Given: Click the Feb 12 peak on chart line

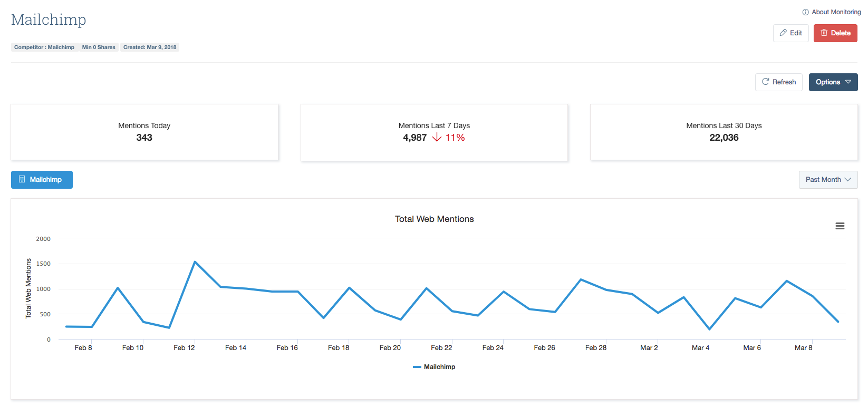Looking at the screenshot, I should tap(195, 261).
